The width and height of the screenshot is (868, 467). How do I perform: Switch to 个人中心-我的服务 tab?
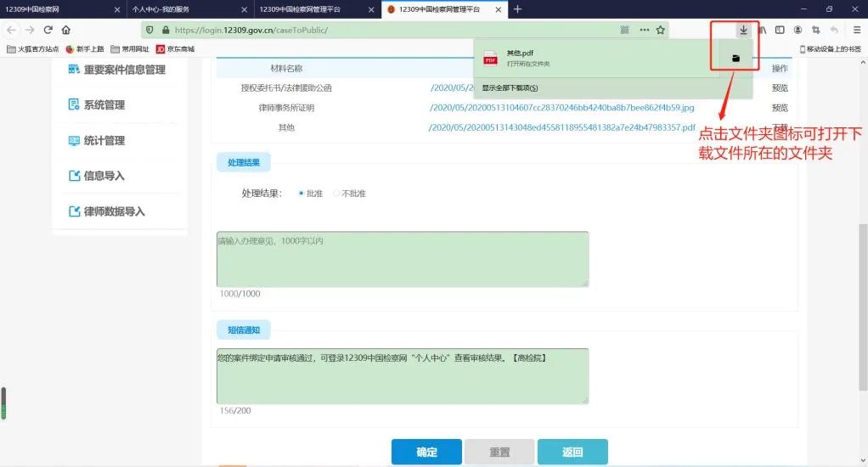coord(190,9)
